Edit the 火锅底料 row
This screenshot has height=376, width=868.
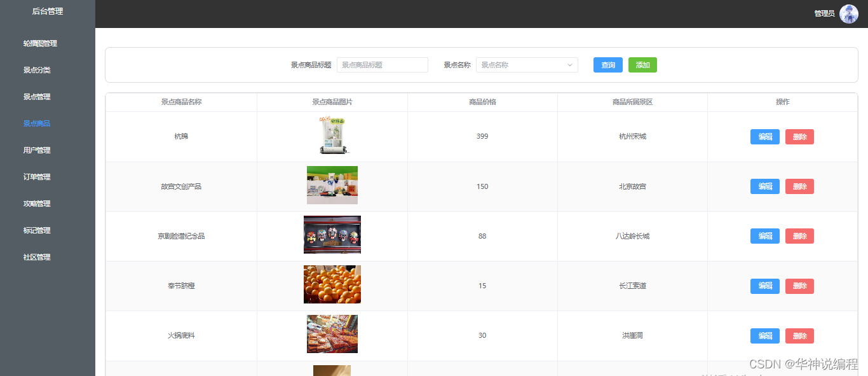point(765,336)
